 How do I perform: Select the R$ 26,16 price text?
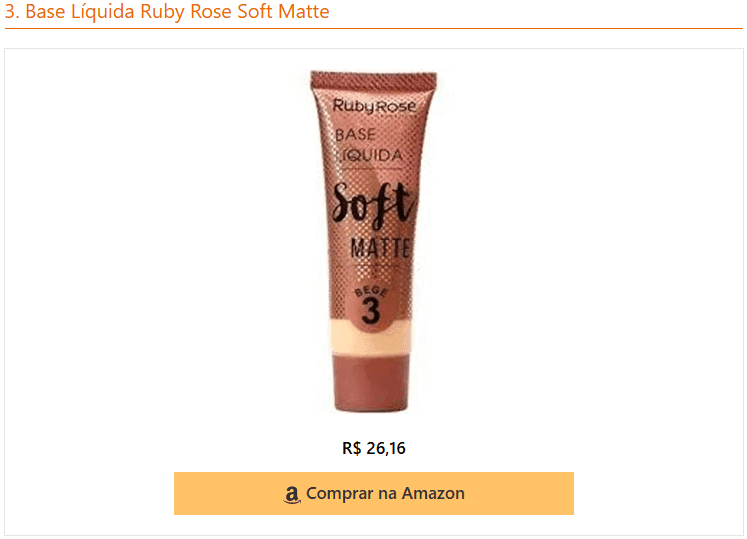tap(374, 448)
